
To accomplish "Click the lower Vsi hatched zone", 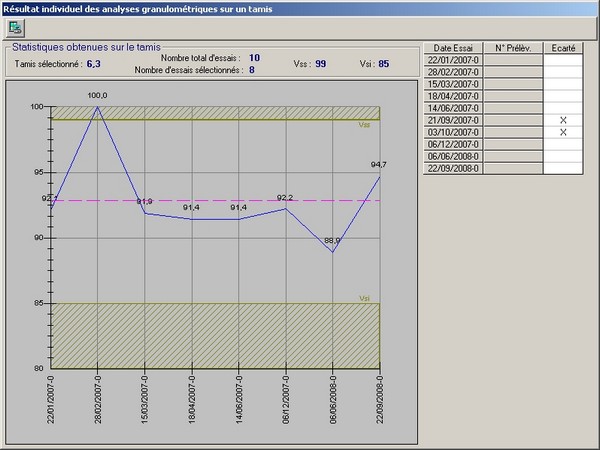I will pos(200,335).
